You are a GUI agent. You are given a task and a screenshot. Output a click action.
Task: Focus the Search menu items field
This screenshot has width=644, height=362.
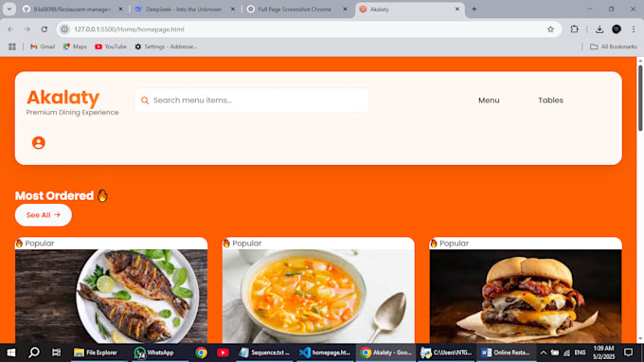(x=252, y=100)
